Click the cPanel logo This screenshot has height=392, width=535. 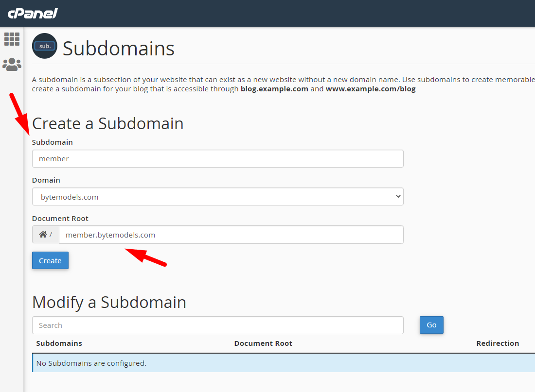[33, 13]
